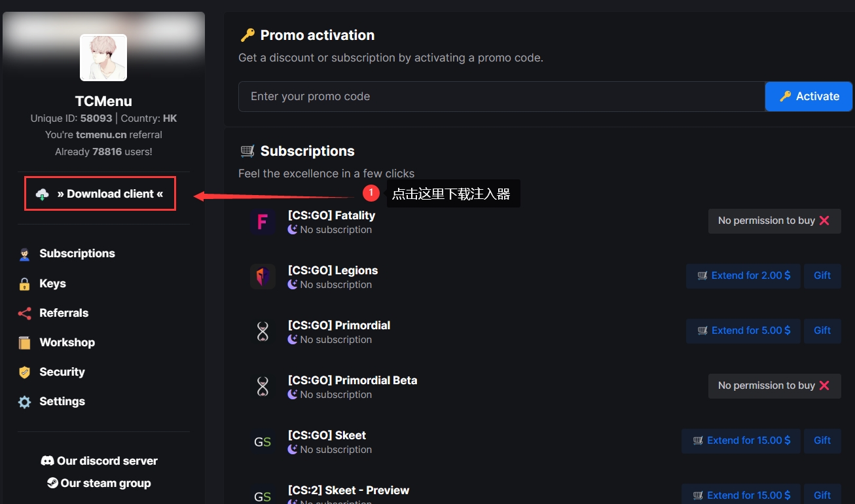855x504 pixels.
Task: Extend Primordial subscription for 5.00 $
Action: coord(743,331)
